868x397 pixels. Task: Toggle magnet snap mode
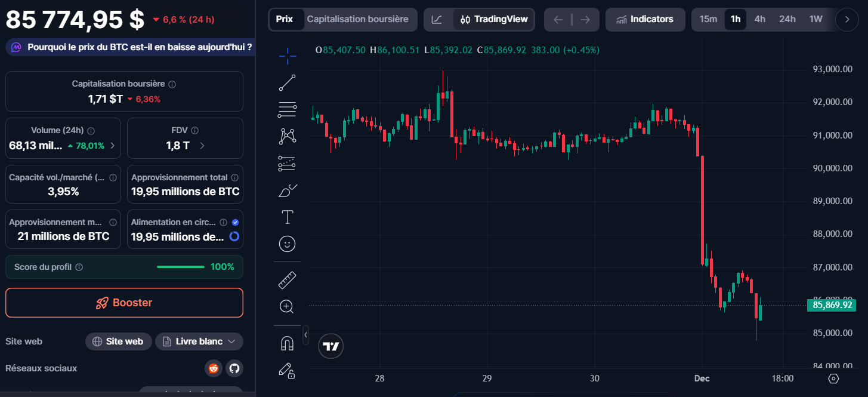(287, 342)
